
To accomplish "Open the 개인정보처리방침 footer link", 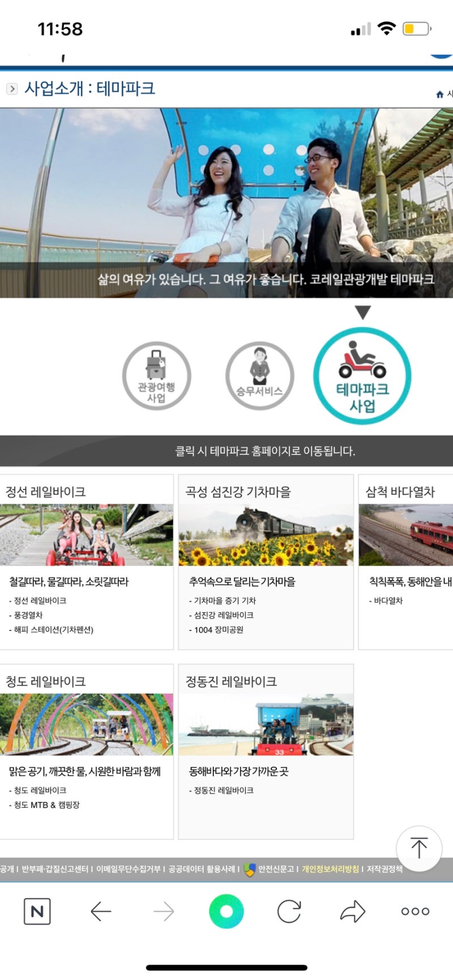I will pos(330,869).
